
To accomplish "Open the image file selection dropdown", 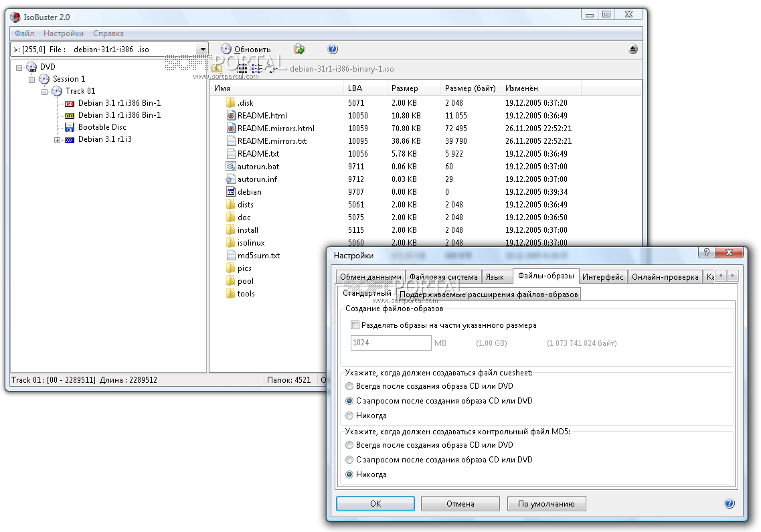I will point(203,50).
